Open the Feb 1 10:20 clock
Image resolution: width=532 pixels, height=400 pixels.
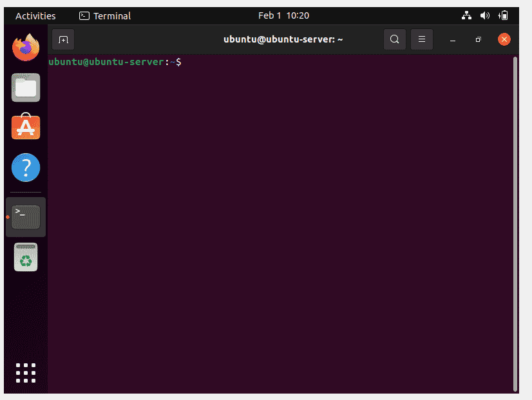pyautogui.click(x=283, y=15)
